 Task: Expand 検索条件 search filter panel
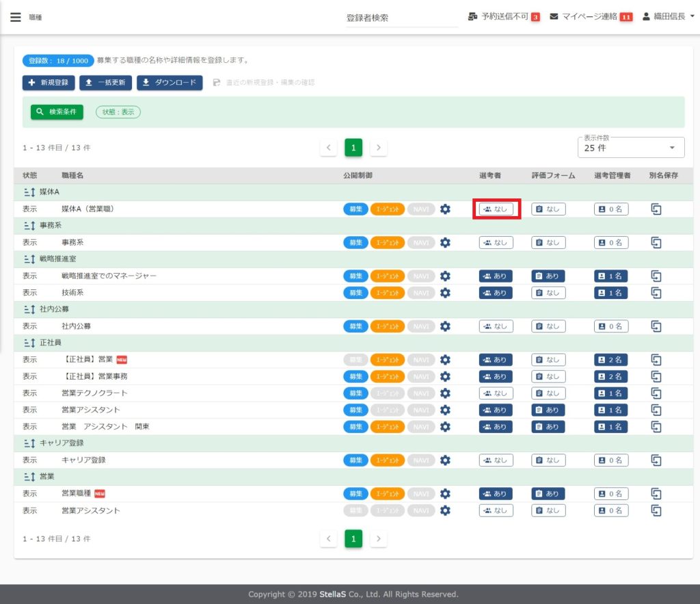point(57,111)
